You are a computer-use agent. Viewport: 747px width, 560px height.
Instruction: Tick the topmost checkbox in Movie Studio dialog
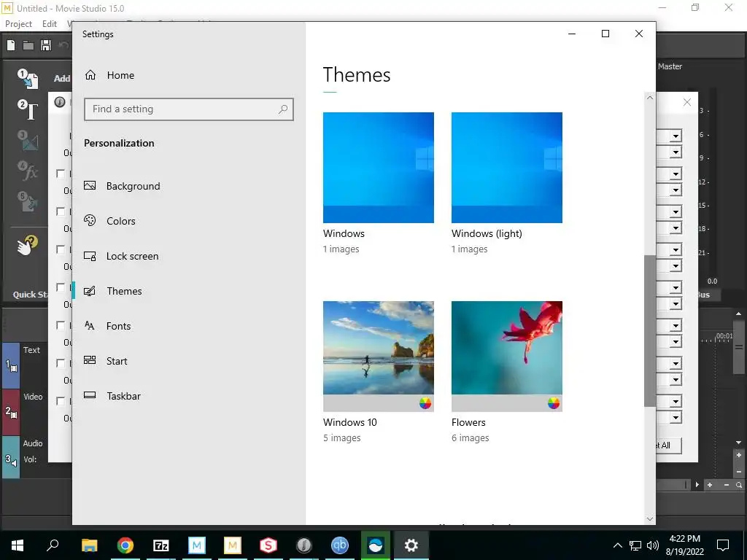click(x=61, y=174)
